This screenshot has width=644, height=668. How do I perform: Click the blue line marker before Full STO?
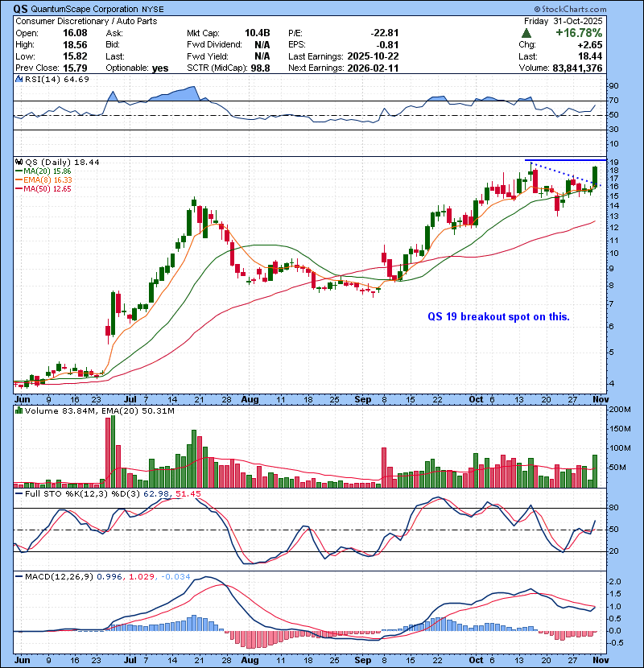19,494
